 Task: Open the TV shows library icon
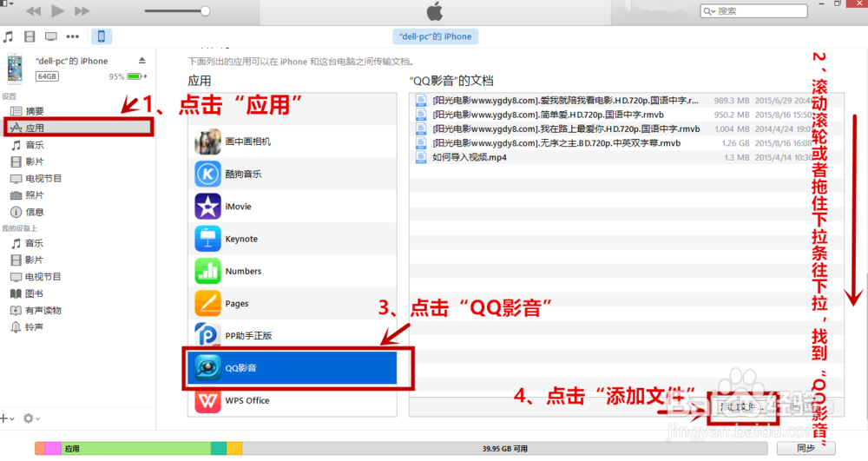(x=51, y=36)
